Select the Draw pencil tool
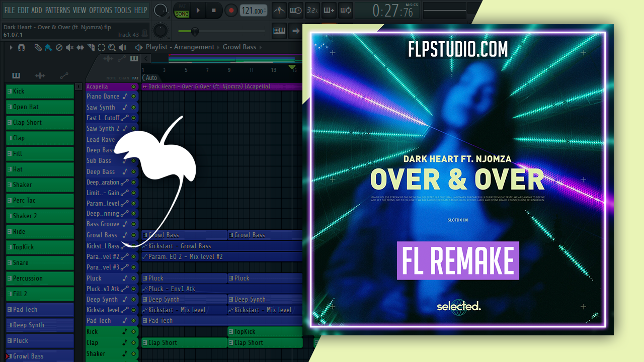Viewport: 644px width, 362px height. coord(38,47)
